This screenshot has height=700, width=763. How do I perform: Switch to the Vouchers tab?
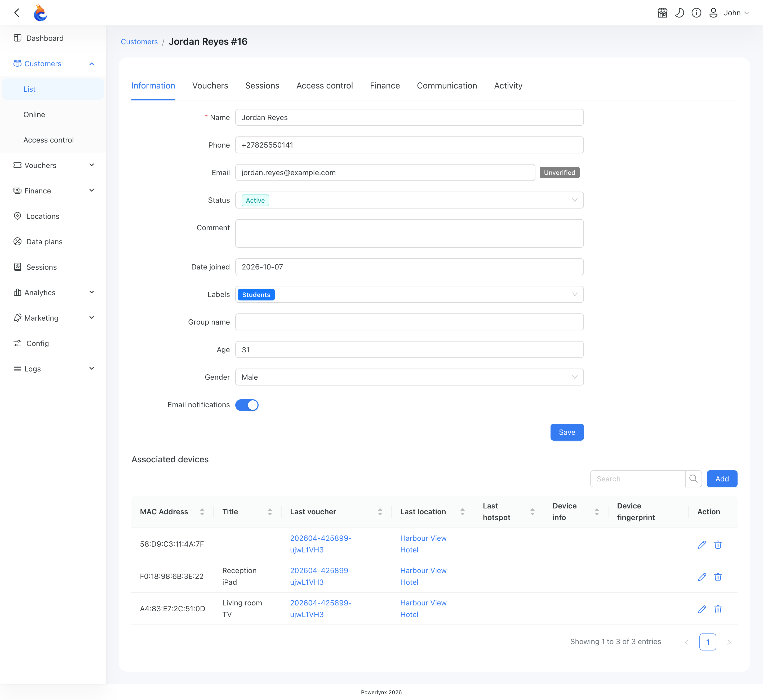point(210,86)
